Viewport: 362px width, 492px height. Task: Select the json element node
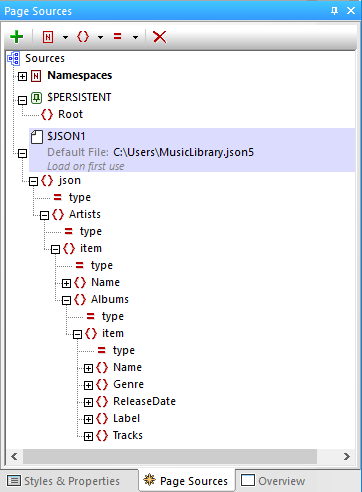point(70,180)
